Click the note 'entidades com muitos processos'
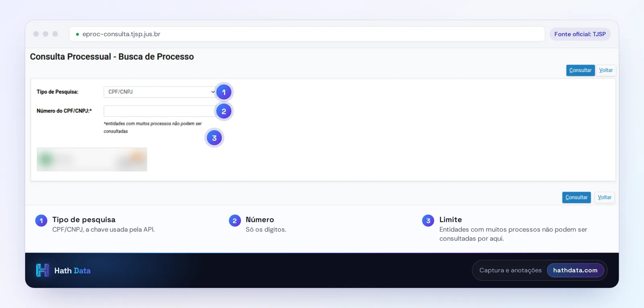The height and width of the screenshot is (308, 644). (153, 127)
